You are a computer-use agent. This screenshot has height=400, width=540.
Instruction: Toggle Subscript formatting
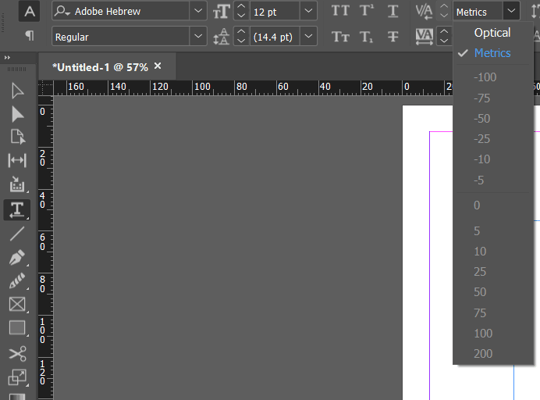pos(366,37)
